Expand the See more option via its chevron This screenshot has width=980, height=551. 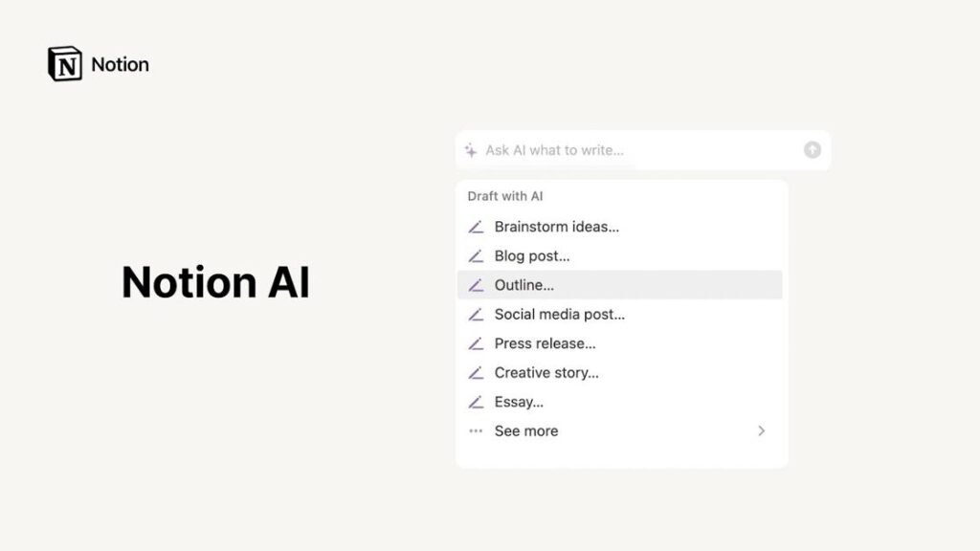tap(761, 430)
